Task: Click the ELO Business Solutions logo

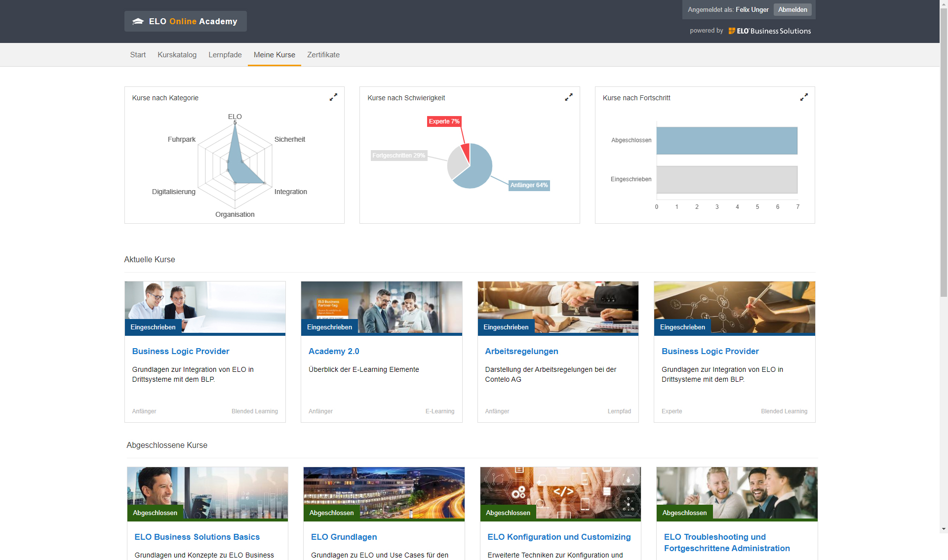Action: pos(770,31)
